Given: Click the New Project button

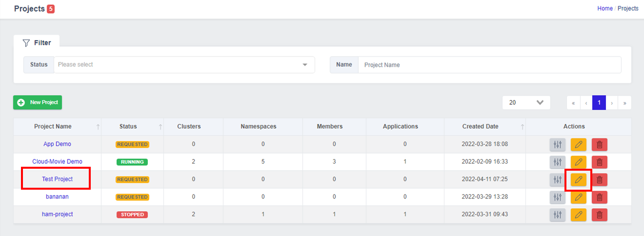Looking at the screenshot, I should click(x=38, y=102).
